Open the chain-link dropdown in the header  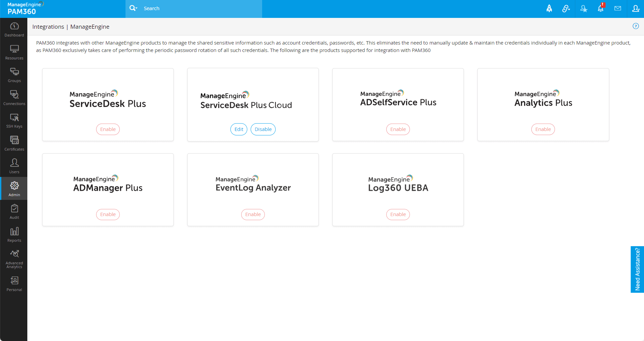[566, 8]
